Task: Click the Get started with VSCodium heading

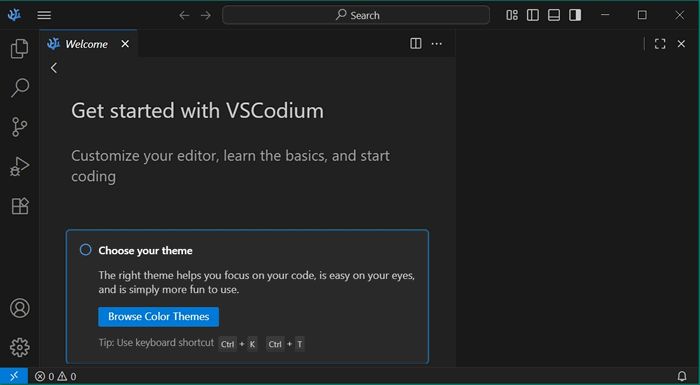Action: 197,111
